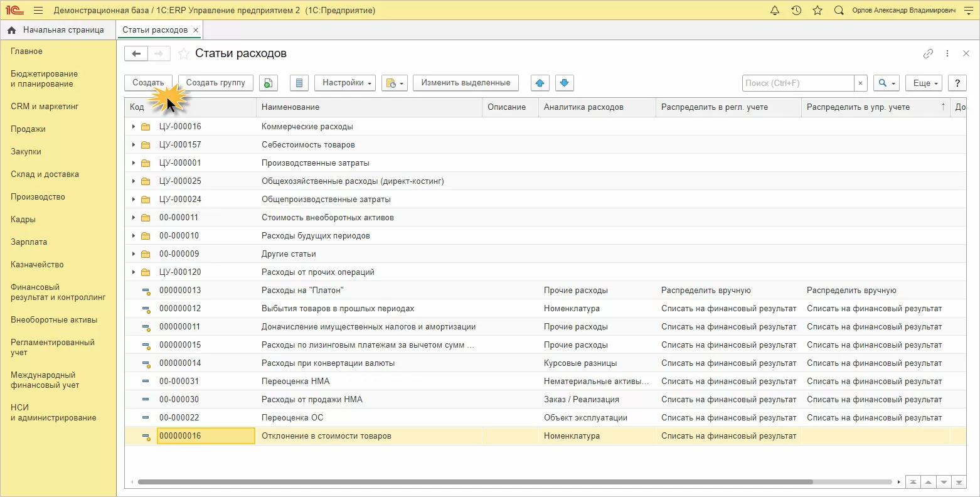The height and width of the screenshot is (497, 980).
Task: Add Статьи расходов page to favorites
Action: (x=183, y=54)
